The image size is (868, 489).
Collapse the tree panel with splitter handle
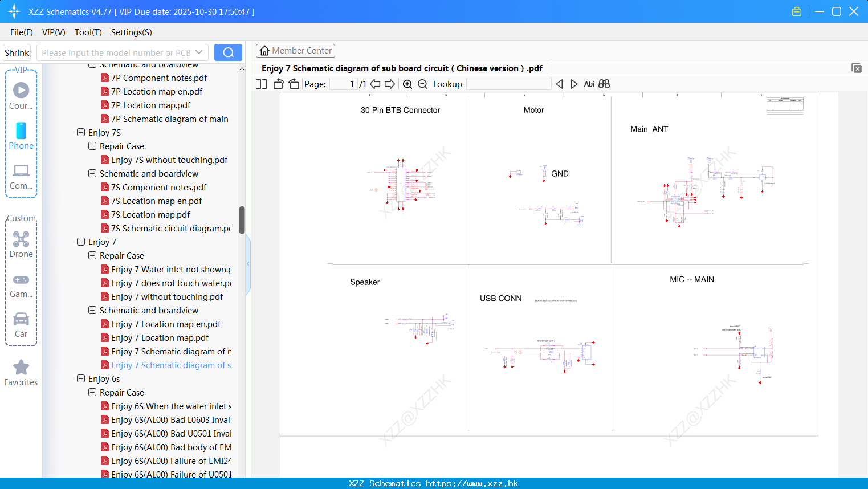248,263
